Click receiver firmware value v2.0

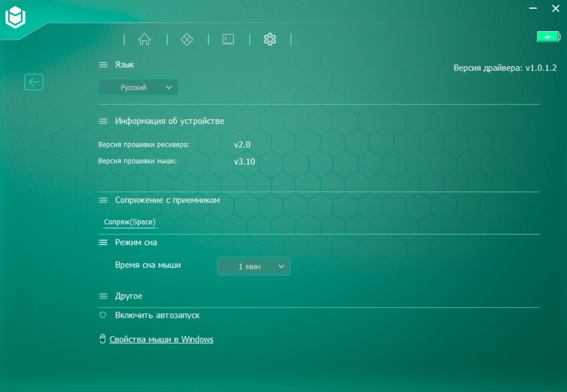242,145
